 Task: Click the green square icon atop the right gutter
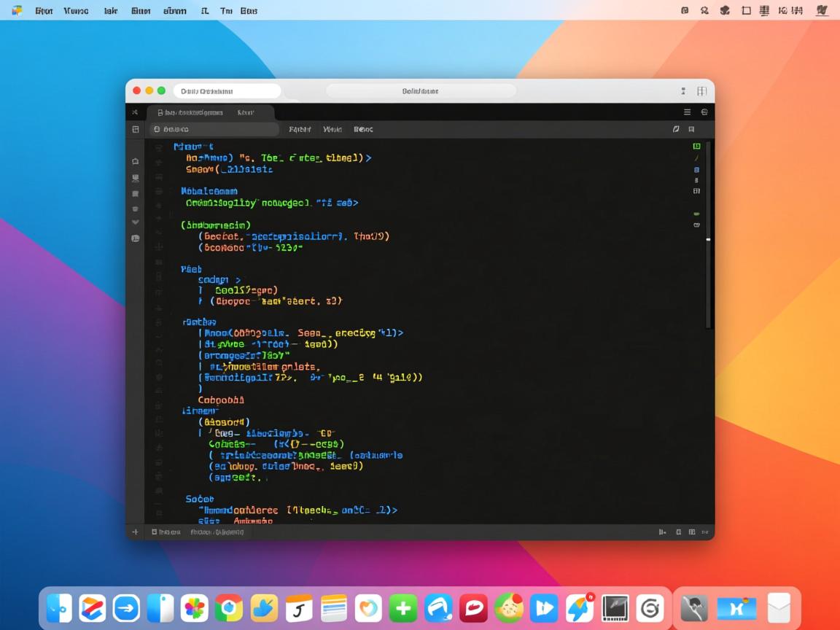pos(696,147)
